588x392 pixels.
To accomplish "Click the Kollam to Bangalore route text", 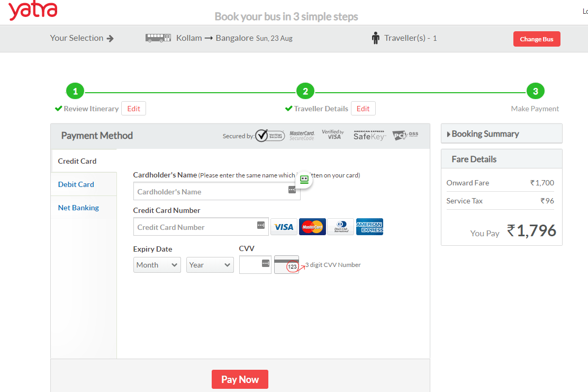I will tap(215, 38).
